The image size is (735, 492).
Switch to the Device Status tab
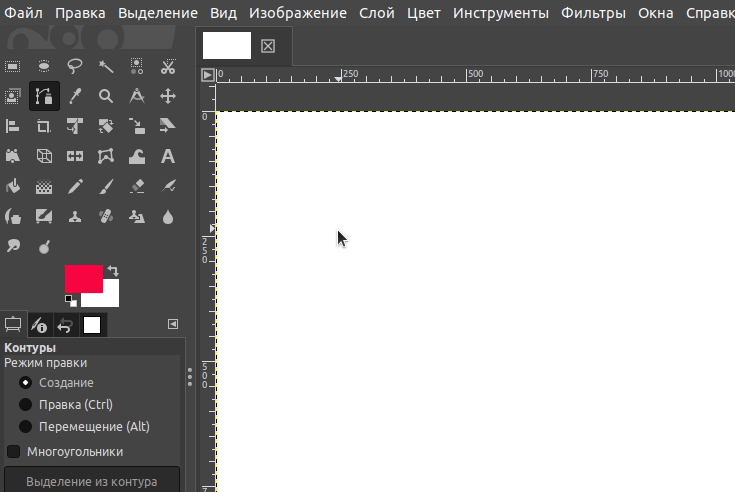(39, 325)
